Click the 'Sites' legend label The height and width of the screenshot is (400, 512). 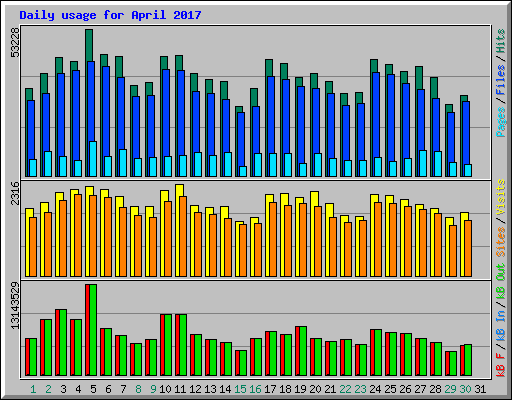click(x=501, y=242)
